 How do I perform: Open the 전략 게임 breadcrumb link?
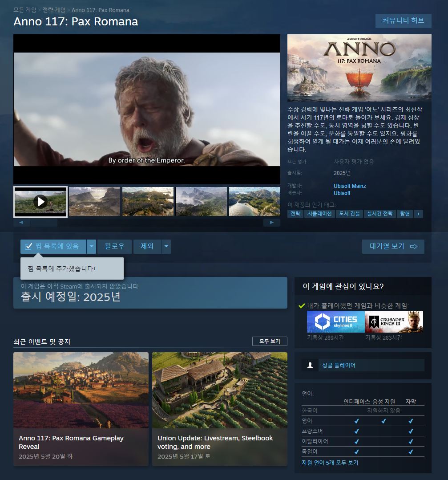tap(54, 10)
